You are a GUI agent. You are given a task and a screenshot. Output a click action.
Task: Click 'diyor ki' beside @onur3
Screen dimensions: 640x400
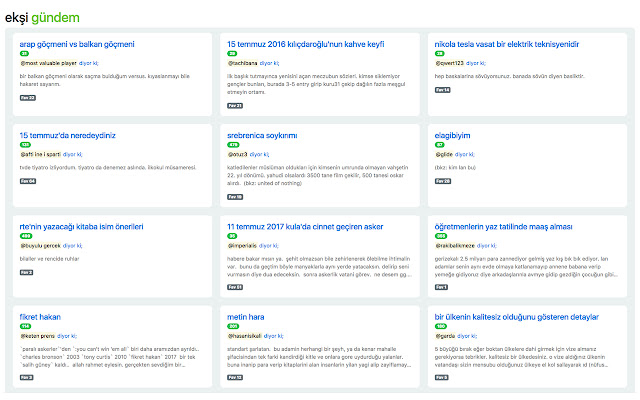click(260, 154)
